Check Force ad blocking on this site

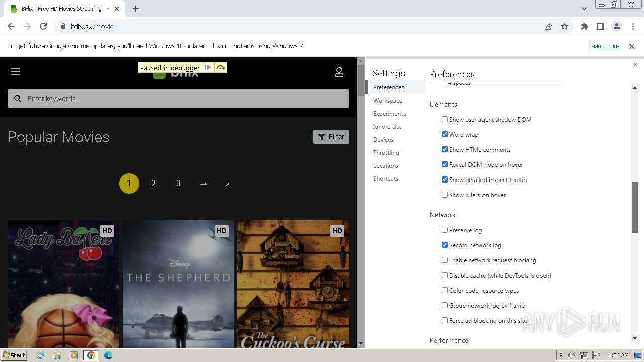pos(445,320)
